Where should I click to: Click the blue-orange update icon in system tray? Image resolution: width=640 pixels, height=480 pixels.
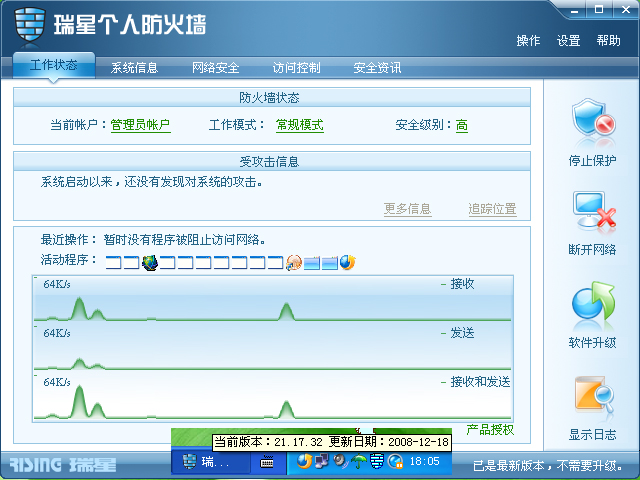[x=304, y=461]
